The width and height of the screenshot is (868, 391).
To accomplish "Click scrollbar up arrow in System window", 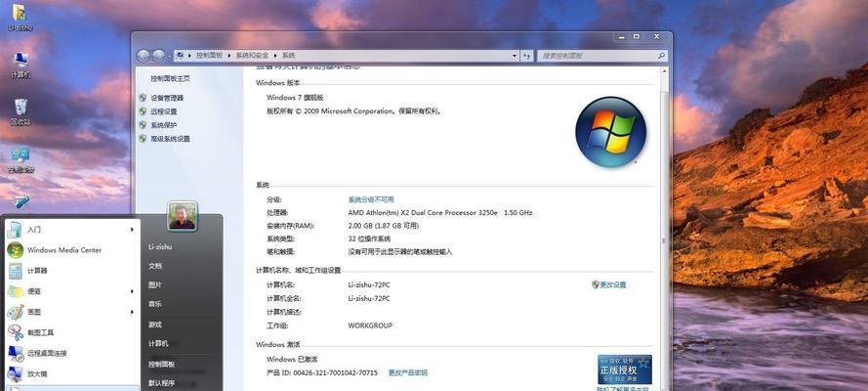I will [x=664, y=71].
